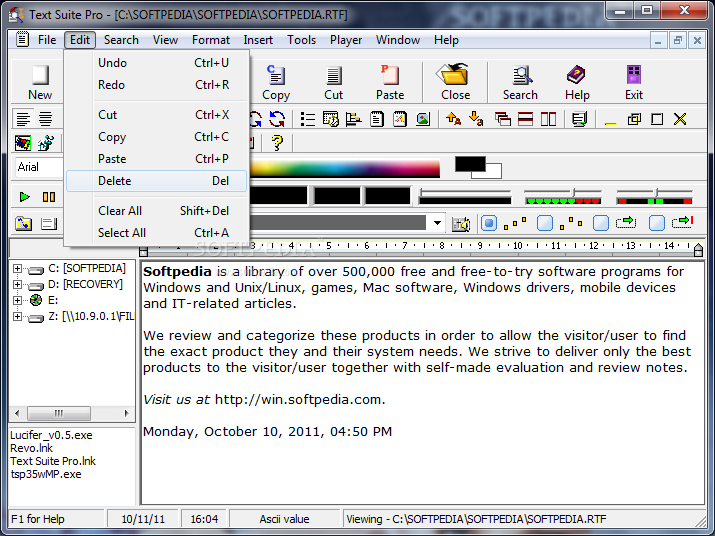Open the Help book icon

tap(577, 82)
